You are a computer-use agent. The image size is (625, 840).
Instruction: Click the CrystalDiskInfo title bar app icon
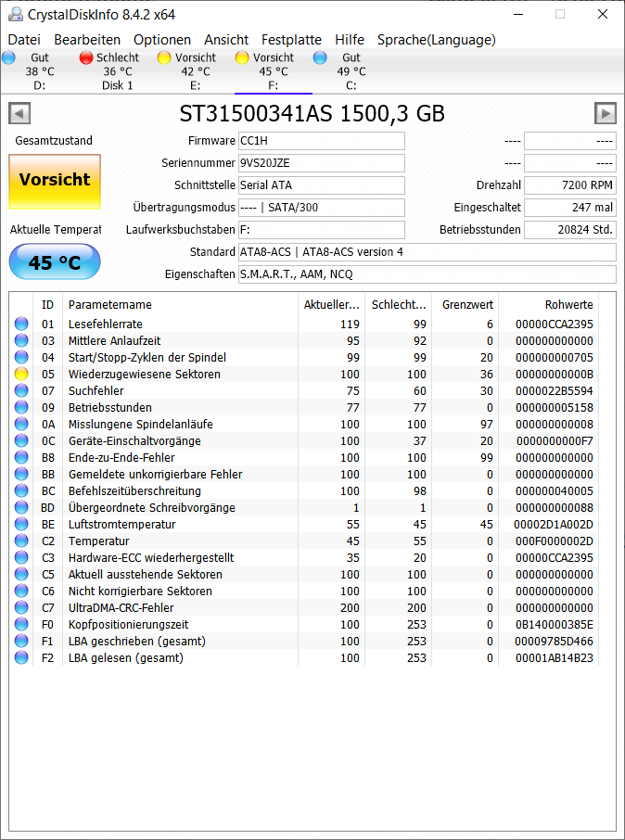coord(16,14)
